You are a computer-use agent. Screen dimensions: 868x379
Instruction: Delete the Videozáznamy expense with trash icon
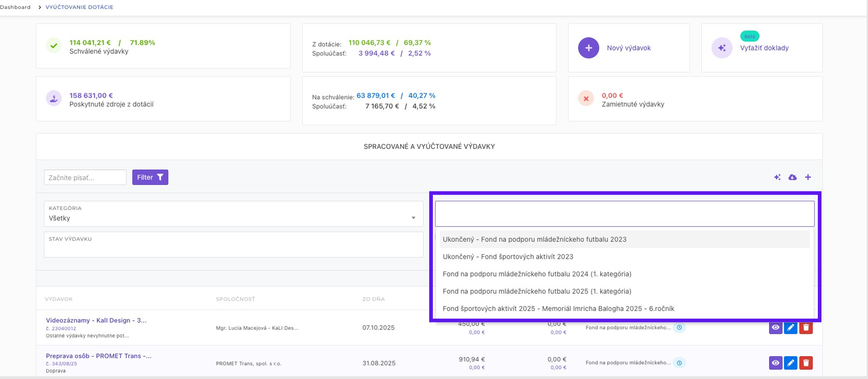pyautogui.click(x=806, y=327)
